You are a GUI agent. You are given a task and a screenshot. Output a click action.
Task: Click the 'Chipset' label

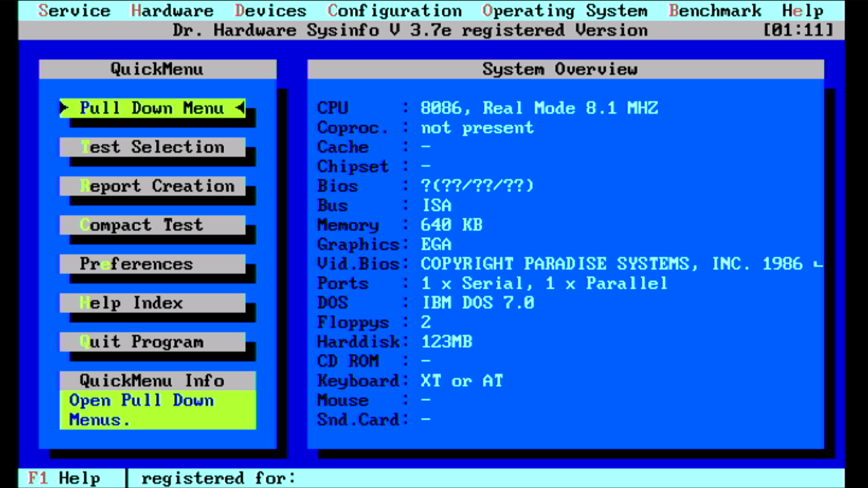click(353, 167)
